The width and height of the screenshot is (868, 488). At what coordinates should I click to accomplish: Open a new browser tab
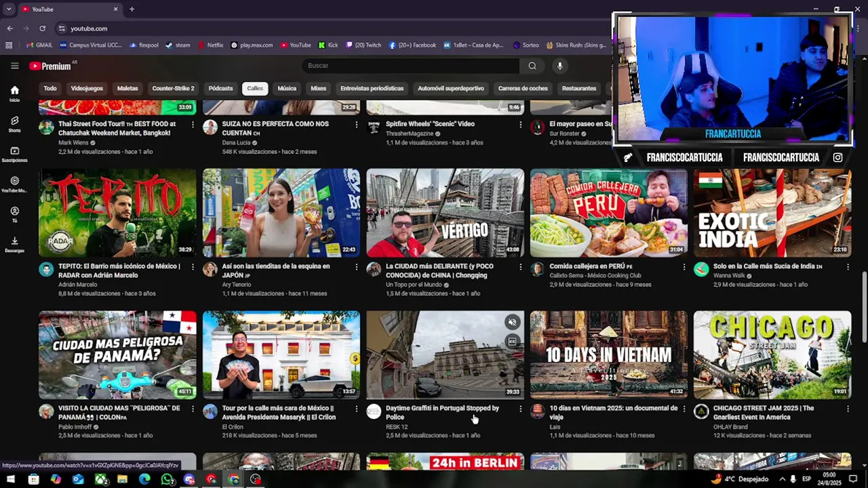(x=132, y=9)
